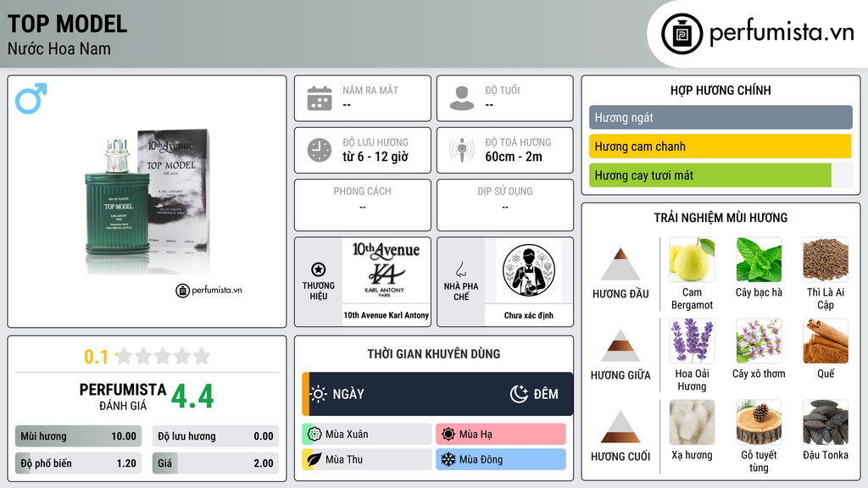This screenshot has height=488, width=868.
Task: Click the five-star rating stars
Action: point(164,356)
